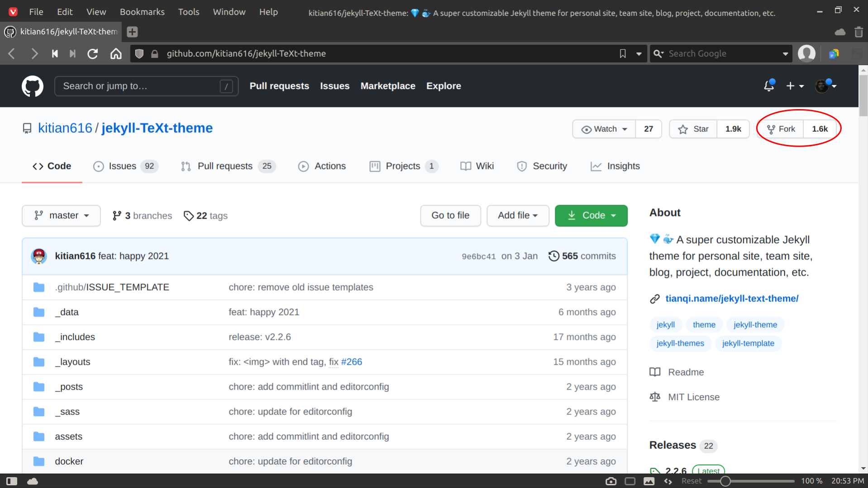
Task: Click the jekyll-template topic tag
Action: (x=748, y=343)
